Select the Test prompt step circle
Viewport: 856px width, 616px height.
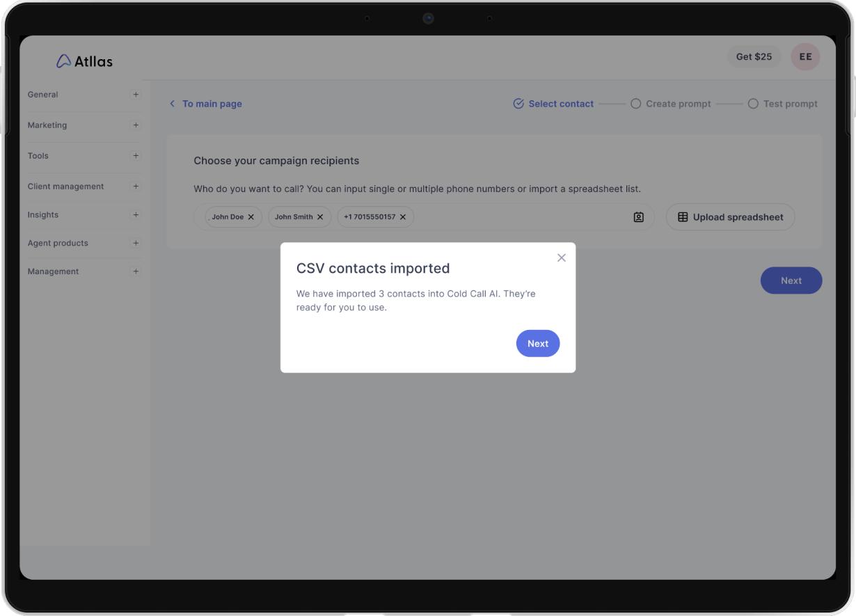[753, 104]
